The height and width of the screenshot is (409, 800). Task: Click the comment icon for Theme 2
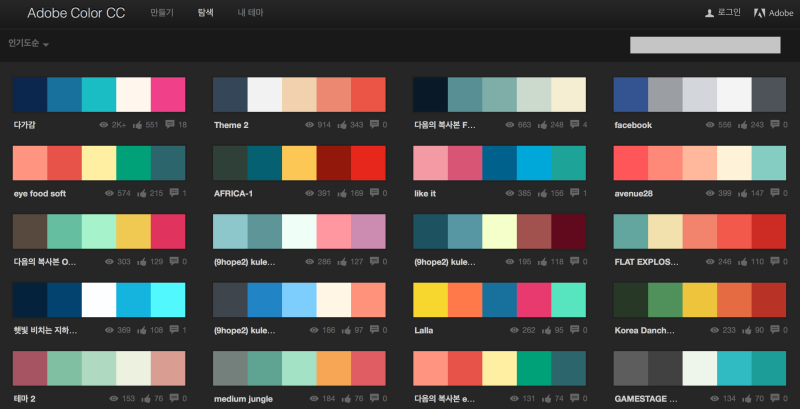click(374, 124)
